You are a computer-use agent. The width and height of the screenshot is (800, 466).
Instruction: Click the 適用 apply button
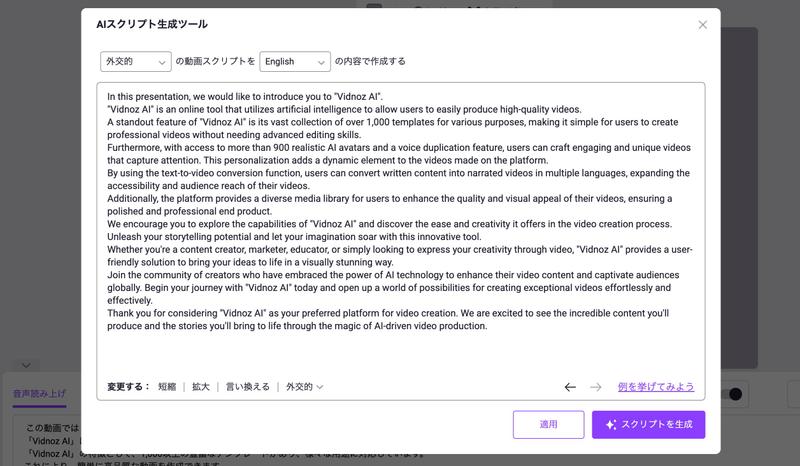click(x=548, y=425)
